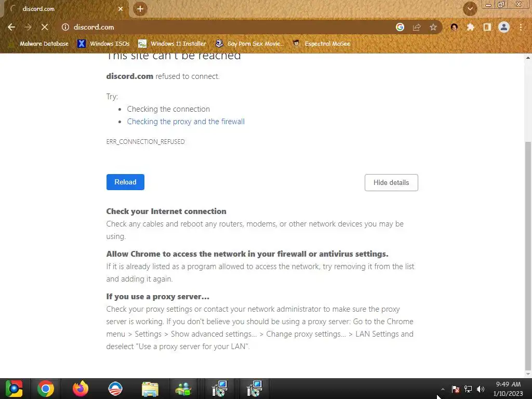Image resolution: width=532 pixels, height=399 pixels.
Task: Bookmark this tab with the star icon
Action: click(433, 27)
